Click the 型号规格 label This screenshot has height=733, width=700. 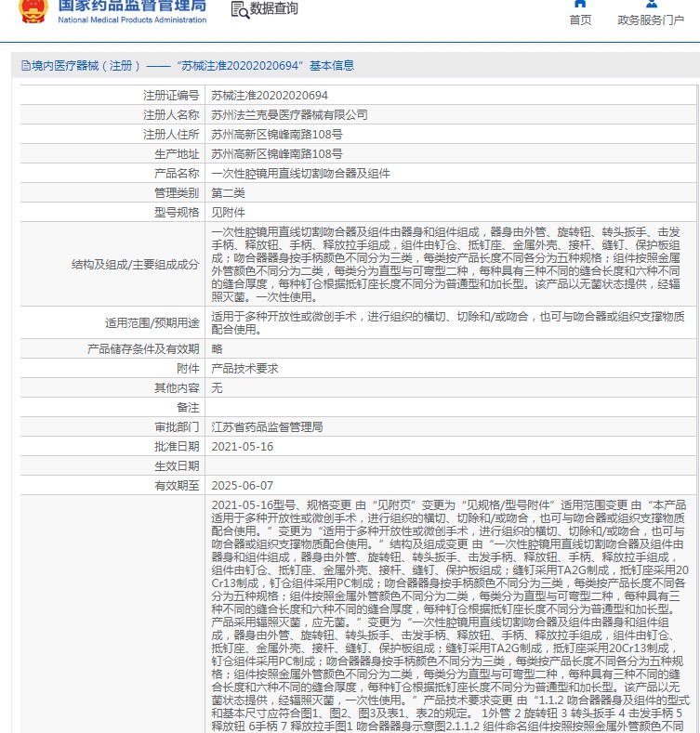(x=177, y=213)
